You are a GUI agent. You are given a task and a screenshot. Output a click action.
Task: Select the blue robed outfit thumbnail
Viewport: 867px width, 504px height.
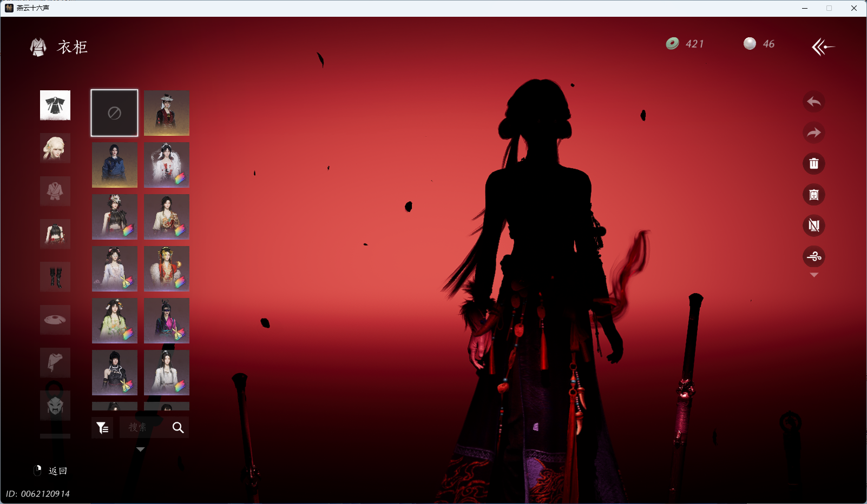point(114,165)
